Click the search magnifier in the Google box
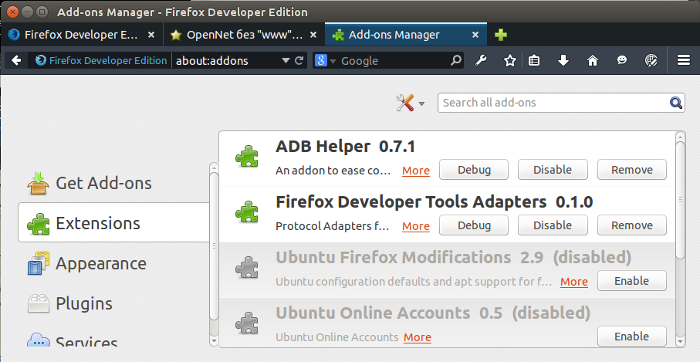The image size is (700, 362). coord(456,60)
